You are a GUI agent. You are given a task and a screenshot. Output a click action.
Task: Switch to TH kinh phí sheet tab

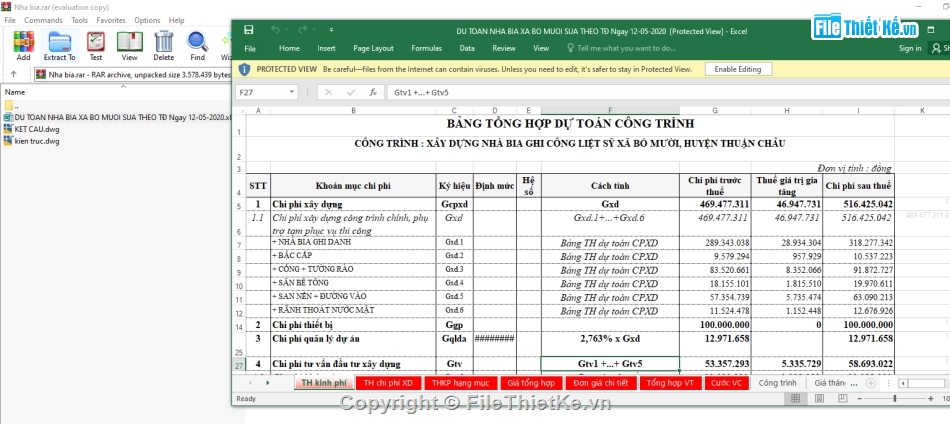[x=324, y=383]
